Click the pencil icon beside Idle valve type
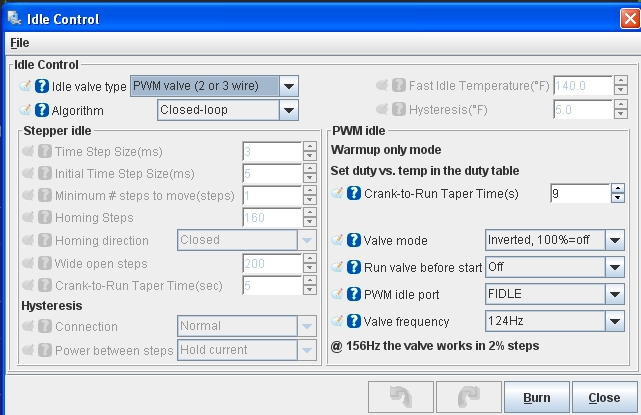 coord(25,86)
